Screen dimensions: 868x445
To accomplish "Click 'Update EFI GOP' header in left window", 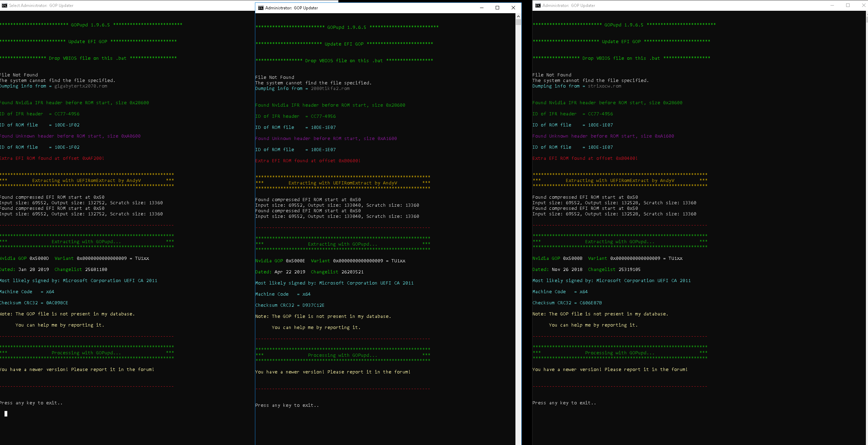I will click(88, 42).
